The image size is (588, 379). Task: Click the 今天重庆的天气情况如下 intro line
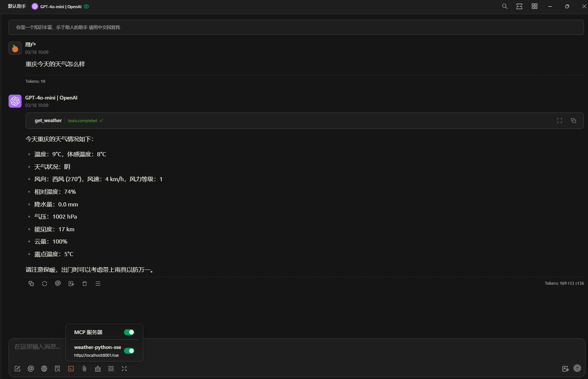tap(59, 139)
